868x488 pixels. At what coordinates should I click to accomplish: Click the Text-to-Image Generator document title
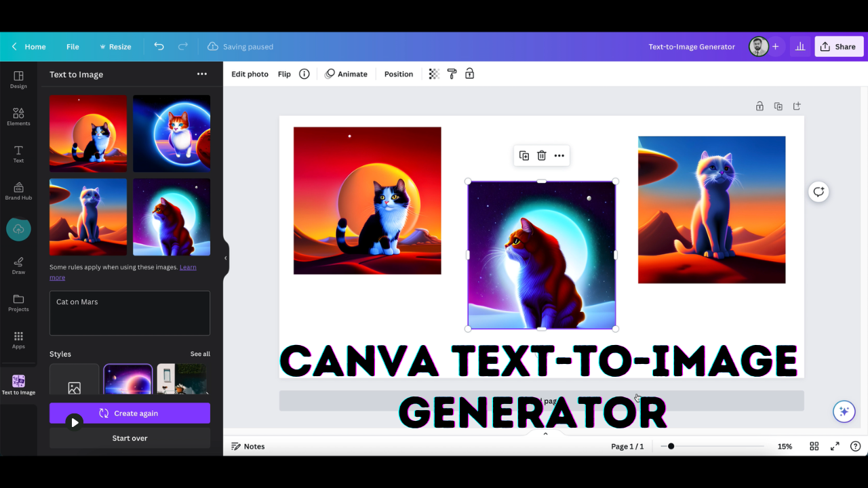pyautogui.click(x=692, y=46)
